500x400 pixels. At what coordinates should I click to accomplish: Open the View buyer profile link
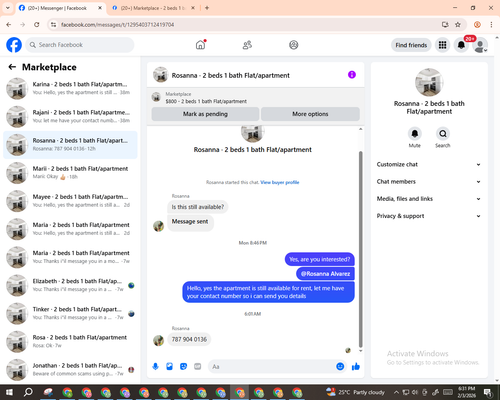280,182
